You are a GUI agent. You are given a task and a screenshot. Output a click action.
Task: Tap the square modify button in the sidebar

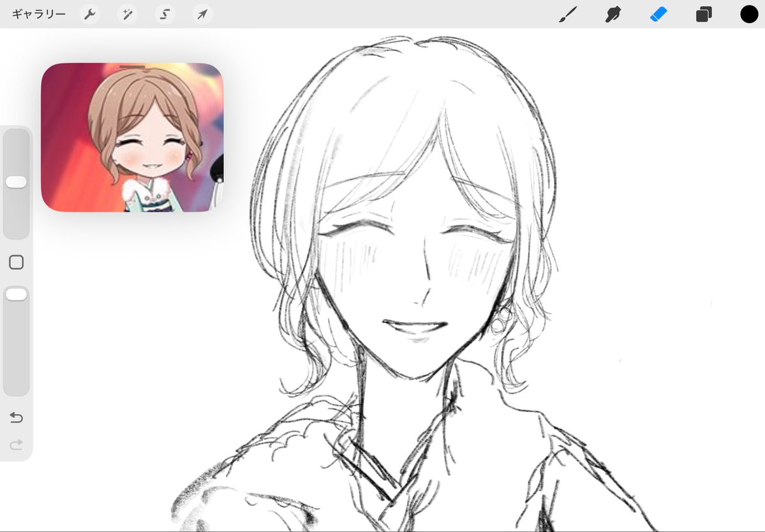click(x=16, y=262)
